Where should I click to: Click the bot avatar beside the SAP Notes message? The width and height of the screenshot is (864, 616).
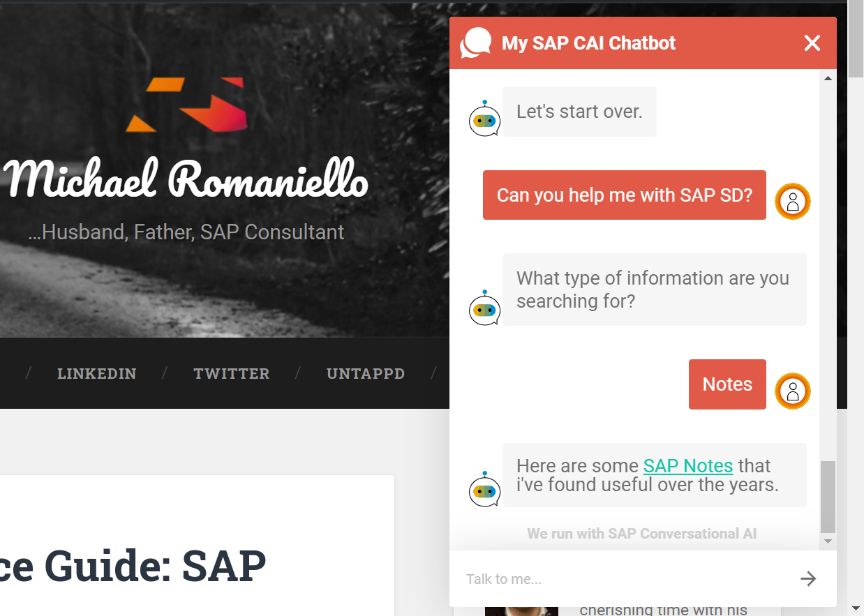(484, 488)
